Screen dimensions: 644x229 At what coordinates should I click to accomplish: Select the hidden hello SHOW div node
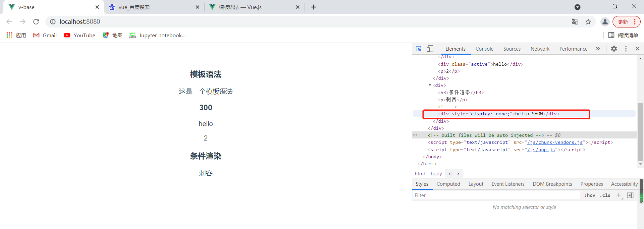pos(498,114)
